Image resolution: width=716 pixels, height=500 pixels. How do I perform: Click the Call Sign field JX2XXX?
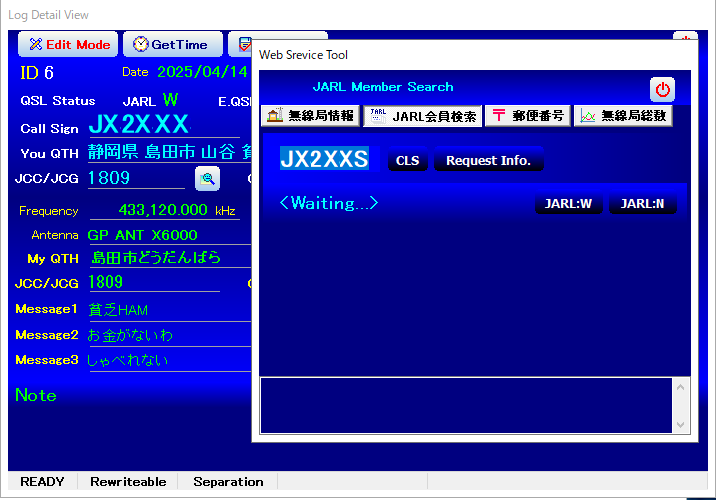coord(164,124)
